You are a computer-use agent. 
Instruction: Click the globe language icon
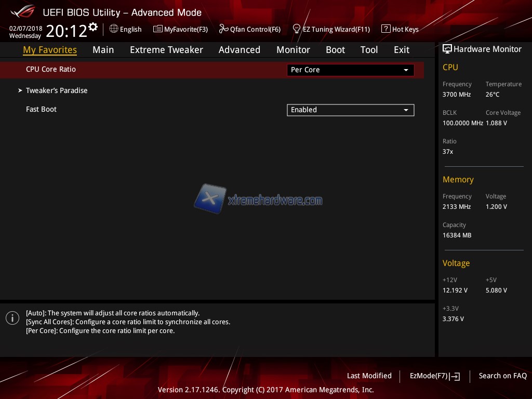(114, 29)
